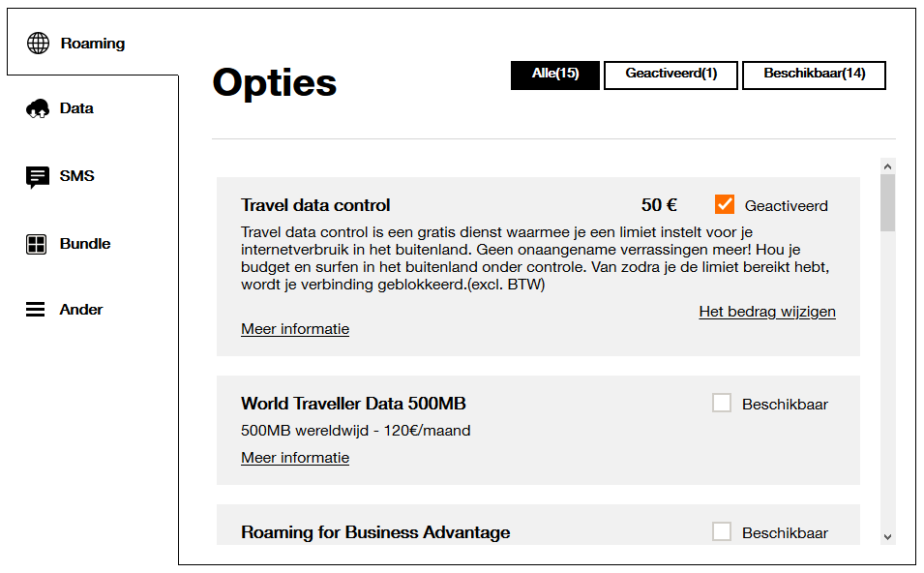Screen dimensions: 924x573
Task: Select the World Traveller Data 500MB title
Action: click(x=353, y=404)
